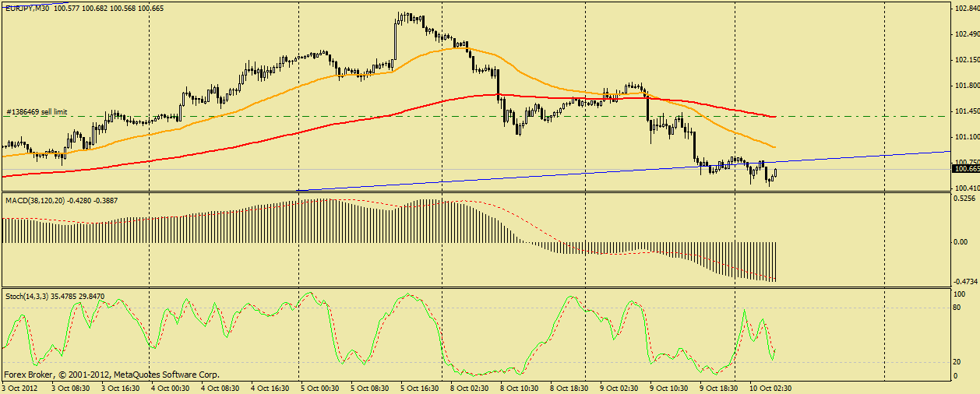The image size is (980, 394).
Task: Click the 100.410 price axis label
Action: tap(966, 188)
